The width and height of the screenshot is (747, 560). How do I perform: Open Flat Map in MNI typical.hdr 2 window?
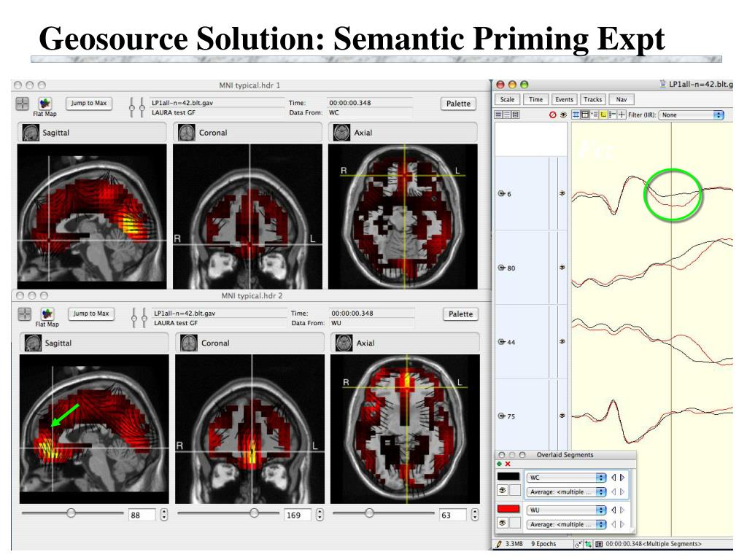47,314
